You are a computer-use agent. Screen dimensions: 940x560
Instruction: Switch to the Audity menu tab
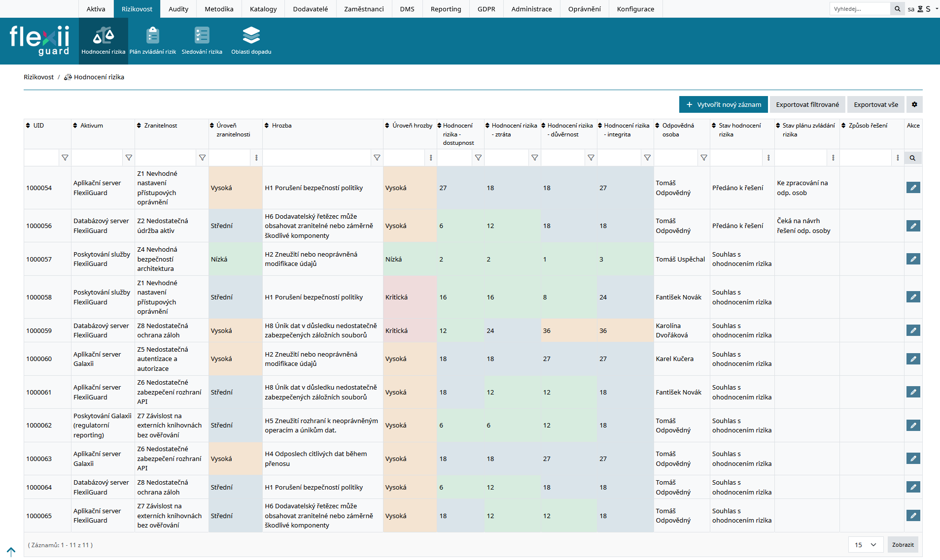click(x=178, y=9)
